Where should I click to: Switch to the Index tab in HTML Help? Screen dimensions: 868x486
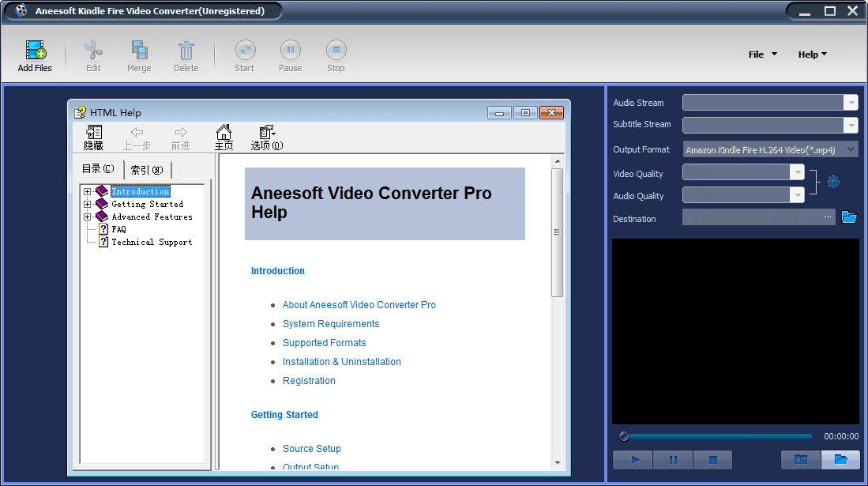(x=147, y=169)
